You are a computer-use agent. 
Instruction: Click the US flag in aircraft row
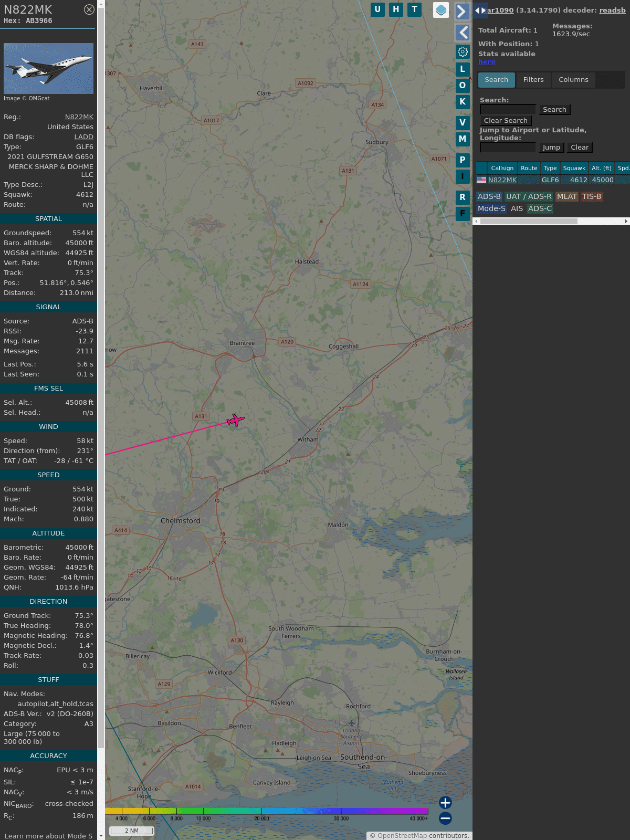point(481,180)
